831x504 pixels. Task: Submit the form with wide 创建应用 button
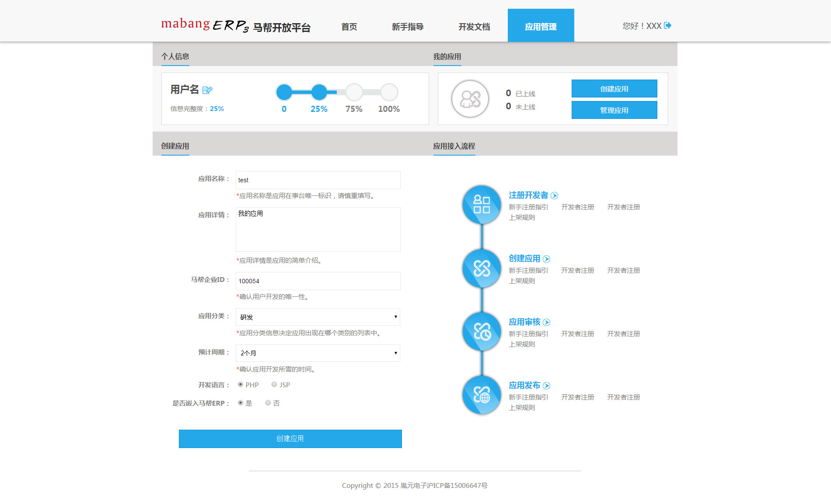point(290,438)
